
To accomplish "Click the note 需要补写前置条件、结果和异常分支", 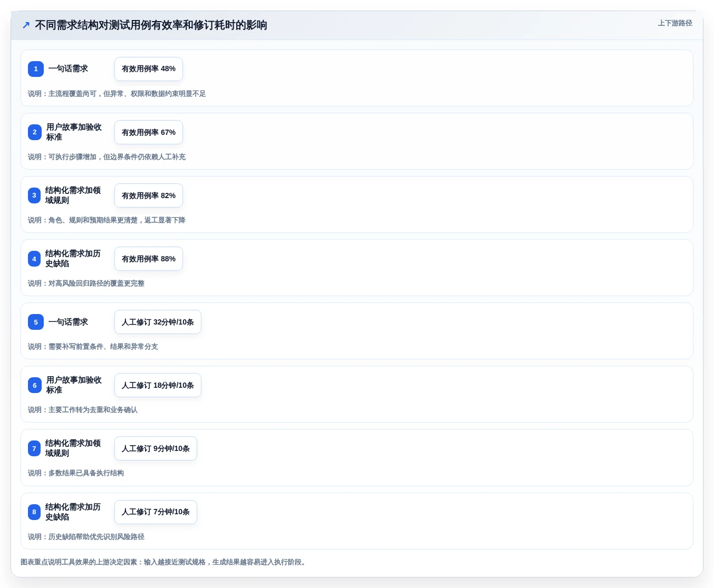I will click(x=93, y=347).
